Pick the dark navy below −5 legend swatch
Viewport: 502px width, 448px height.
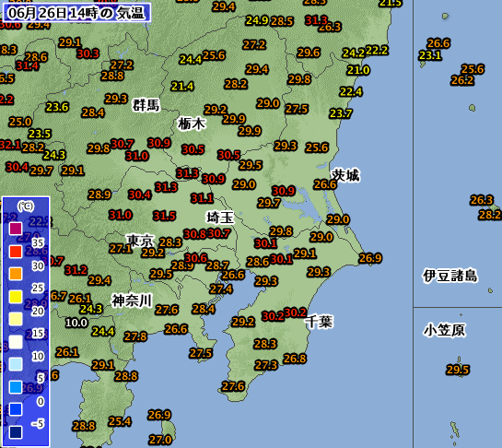[16, 432]
